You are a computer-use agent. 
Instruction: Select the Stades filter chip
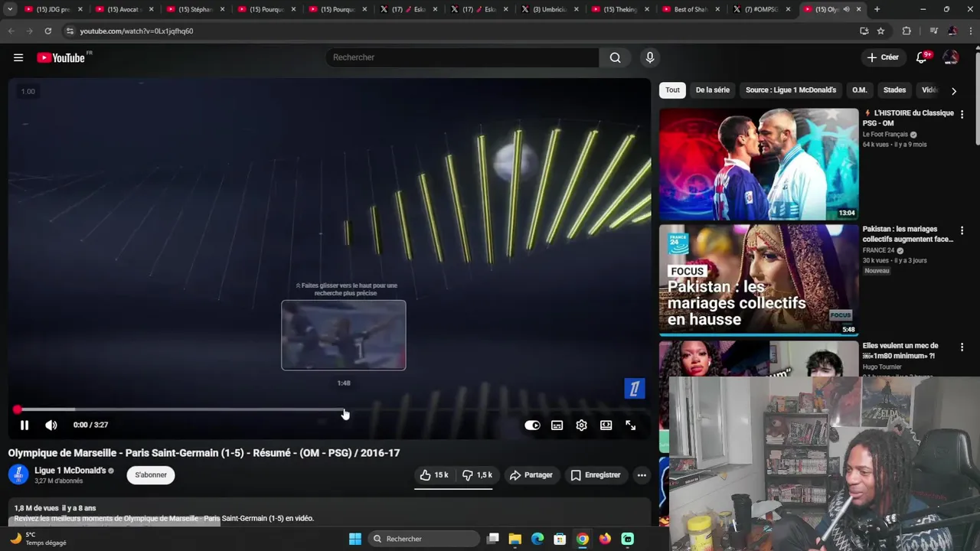pos(894,90)
